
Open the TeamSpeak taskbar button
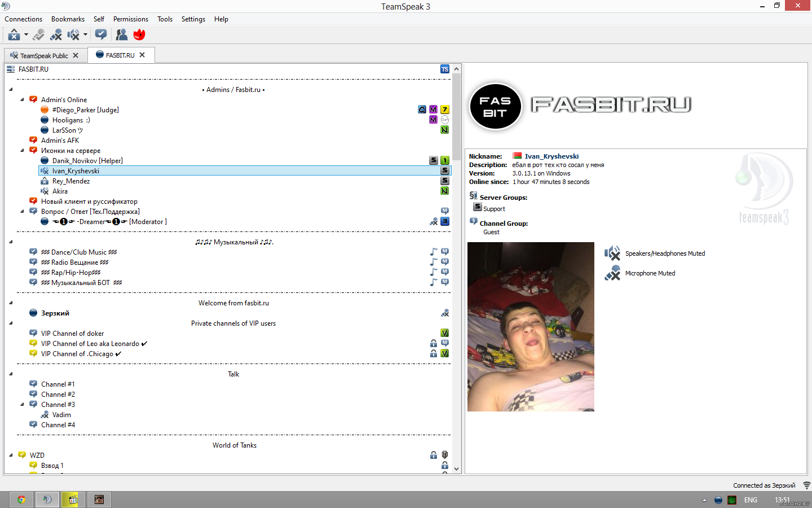point(47,500)
